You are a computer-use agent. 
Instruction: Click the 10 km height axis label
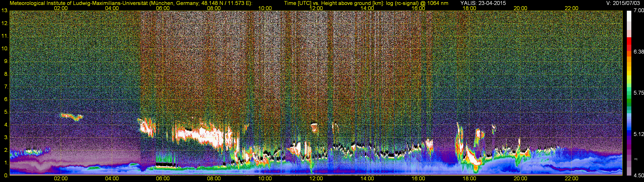5,49
